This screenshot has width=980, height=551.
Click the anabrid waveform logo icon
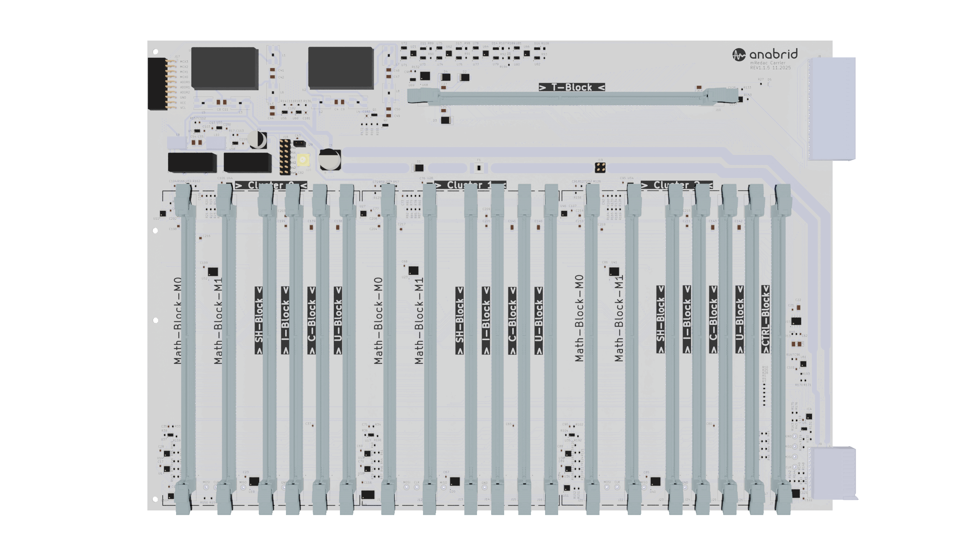pos(739,55)
